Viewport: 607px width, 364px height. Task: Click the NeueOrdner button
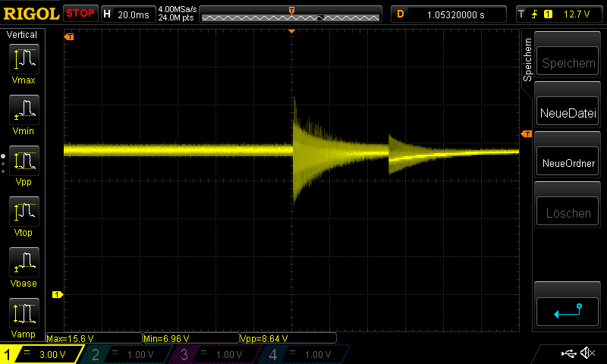tap(568, 163)
